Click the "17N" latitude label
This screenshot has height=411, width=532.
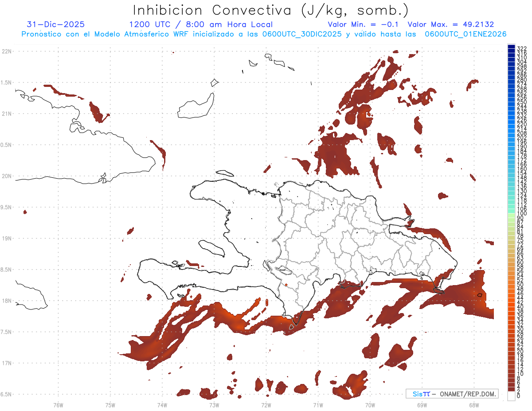tap(6, 363)
